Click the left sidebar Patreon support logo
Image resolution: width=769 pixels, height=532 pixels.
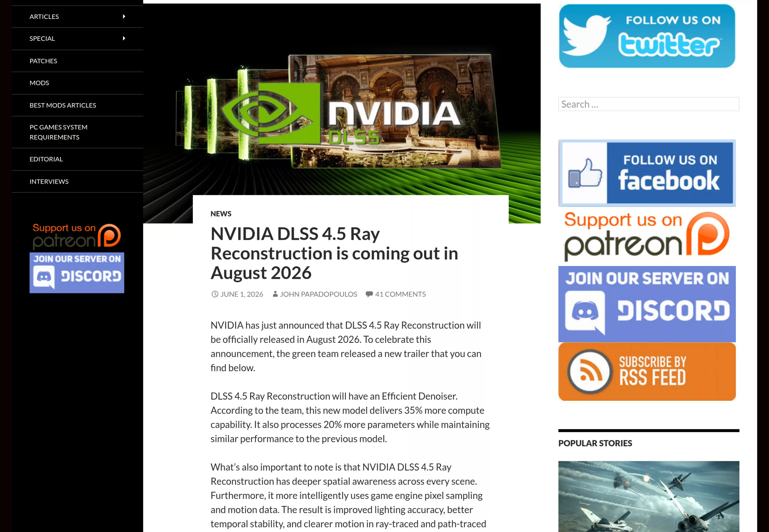click(77, 236)
